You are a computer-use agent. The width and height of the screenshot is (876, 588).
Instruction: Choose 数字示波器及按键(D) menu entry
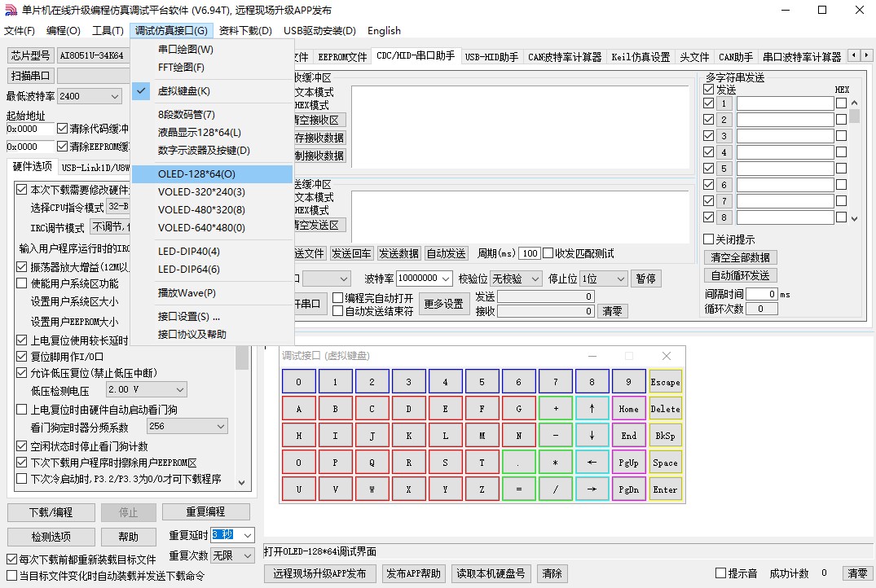[213, 150]
